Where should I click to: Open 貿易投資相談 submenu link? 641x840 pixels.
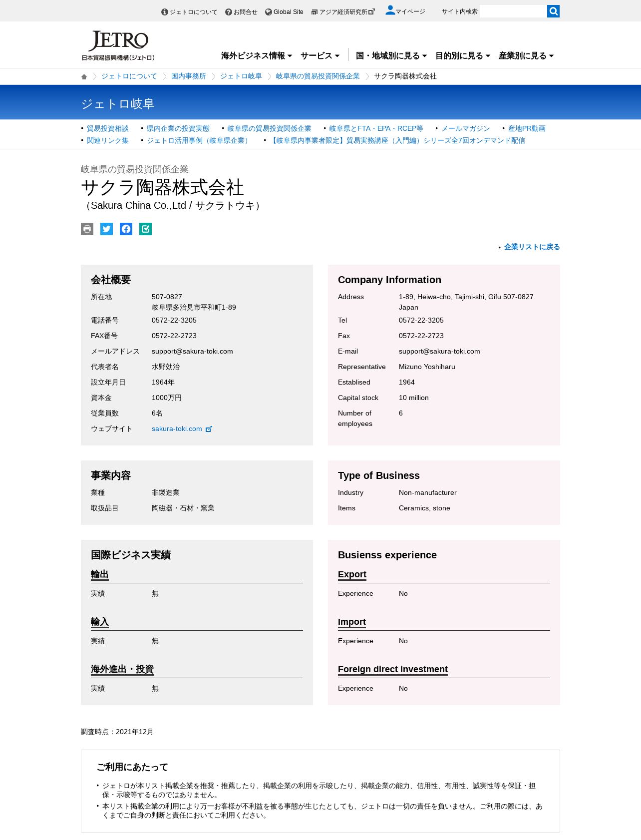click(108, 129)
